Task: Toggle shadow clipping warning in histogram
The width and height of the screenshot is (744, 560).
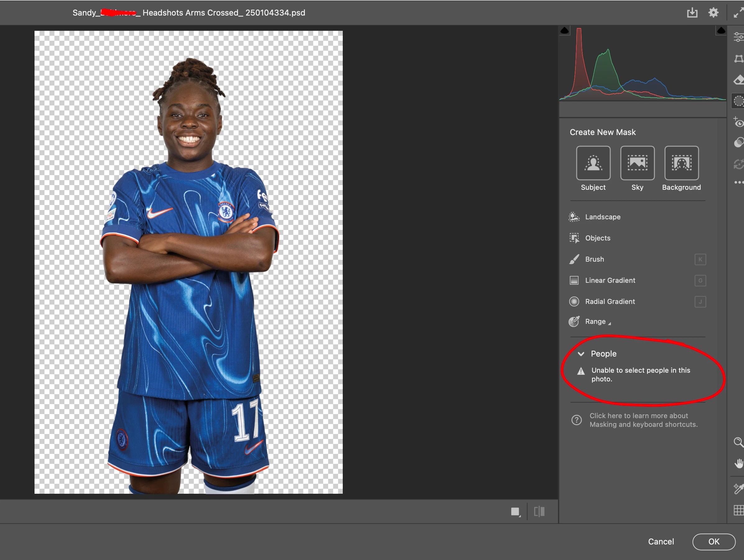Action: 565,31
